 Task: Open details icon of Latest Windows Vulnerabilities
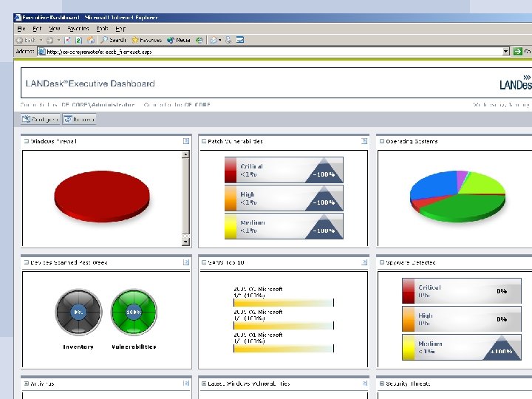coord(365,383)
